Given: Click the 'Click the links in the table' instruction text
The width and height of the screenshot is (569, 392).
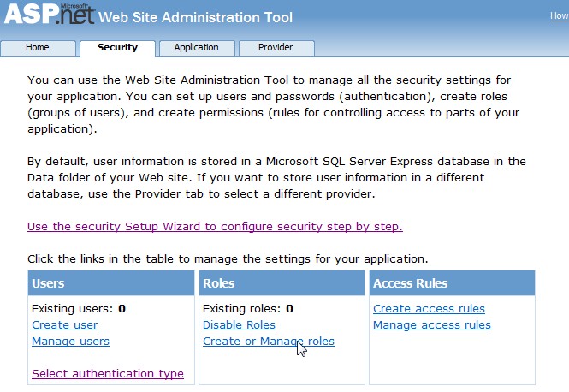Looking at the screenshot, I should (228, 259).
